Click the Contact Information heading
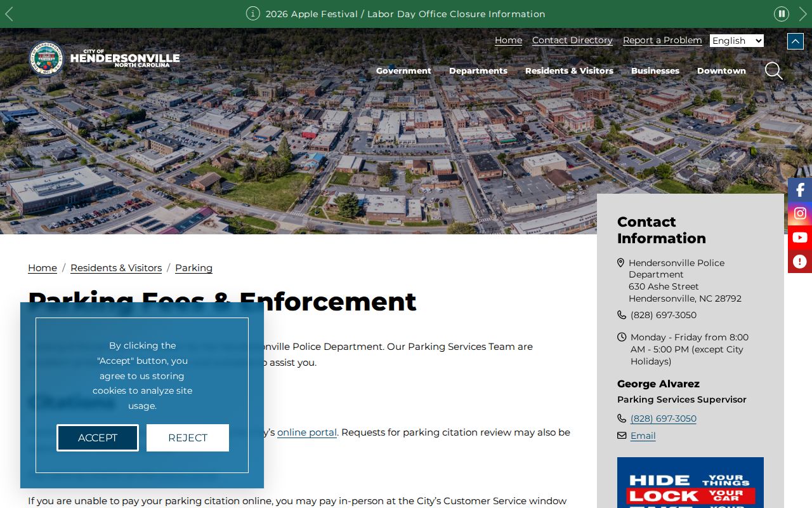The height and width of the screenshot is (508, 812). coord(662,230)
